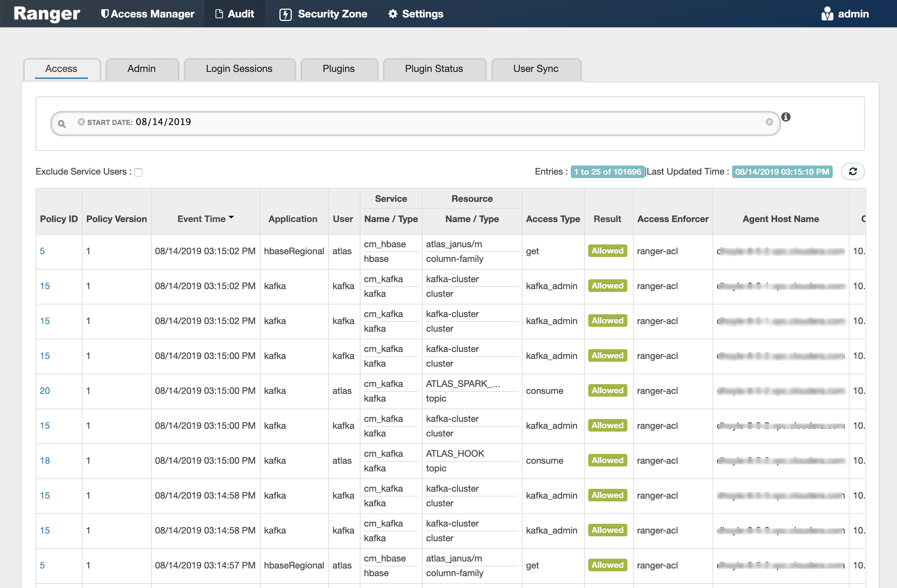
Task: Remove the START DATE filter tag
Action: pos(81,122)
